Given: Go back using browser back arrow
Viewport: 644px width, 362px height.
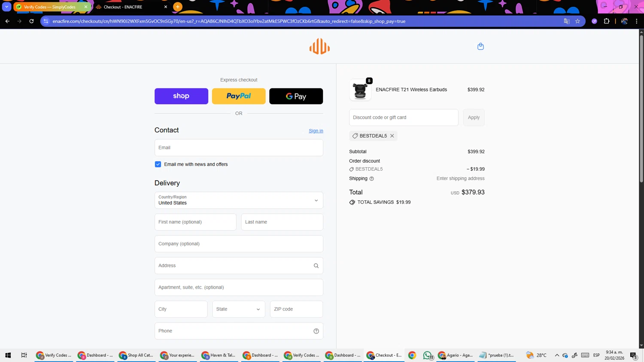Looking at the screenshot, I should point(7,21).
